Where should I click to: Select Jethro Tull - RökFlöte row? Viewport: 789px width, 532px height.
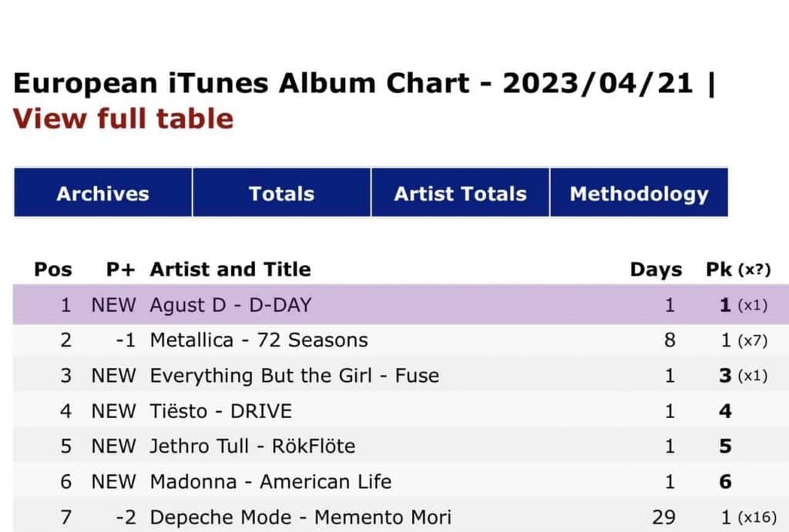(253, 447)
